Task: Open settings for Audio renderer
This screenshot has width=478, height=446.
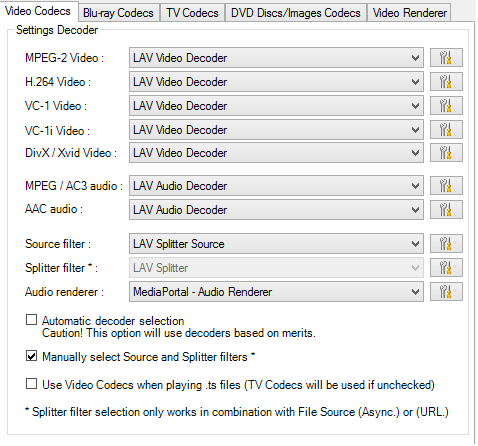Action: 446,292
